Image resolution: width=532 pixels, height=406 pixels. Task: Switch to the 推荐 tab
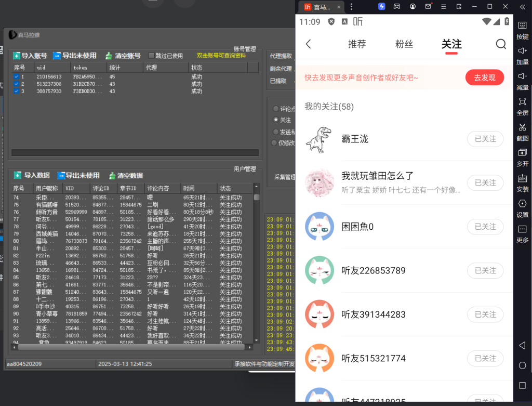[357, 44]
